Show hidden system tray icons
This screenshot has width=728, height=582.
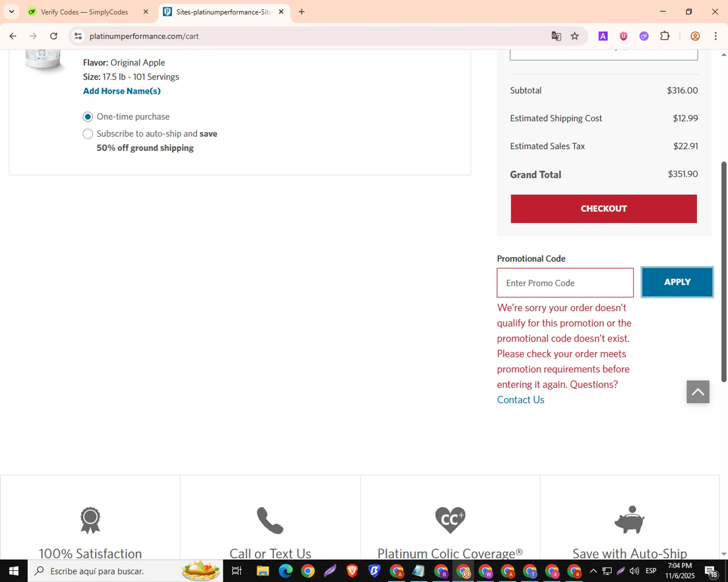click(593, 571)
